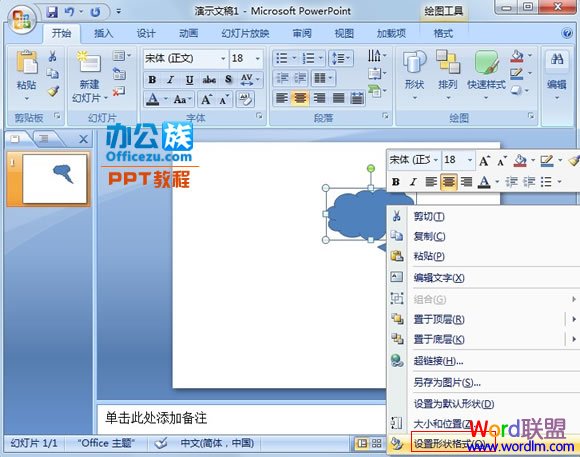This screenshot has height=457, width=580.
Task: Select slide 1 thumbnail in panel
Action: pos(55,179)
